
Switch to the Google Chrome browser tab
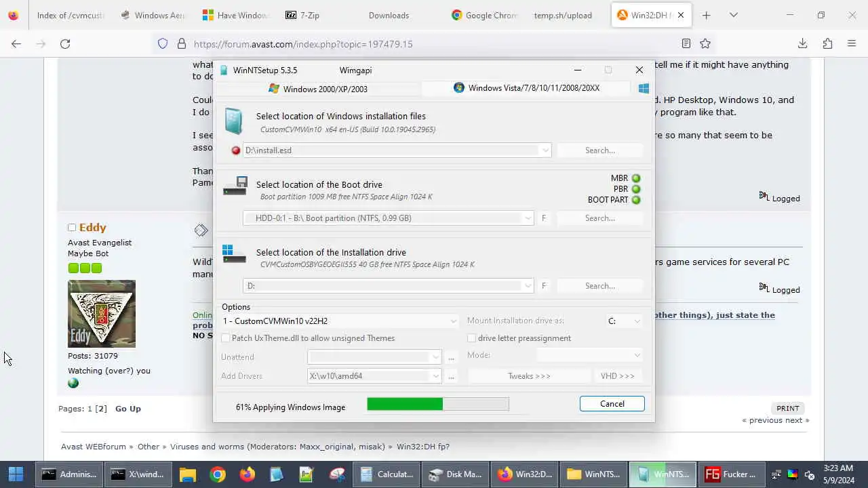tap(485, 15)
